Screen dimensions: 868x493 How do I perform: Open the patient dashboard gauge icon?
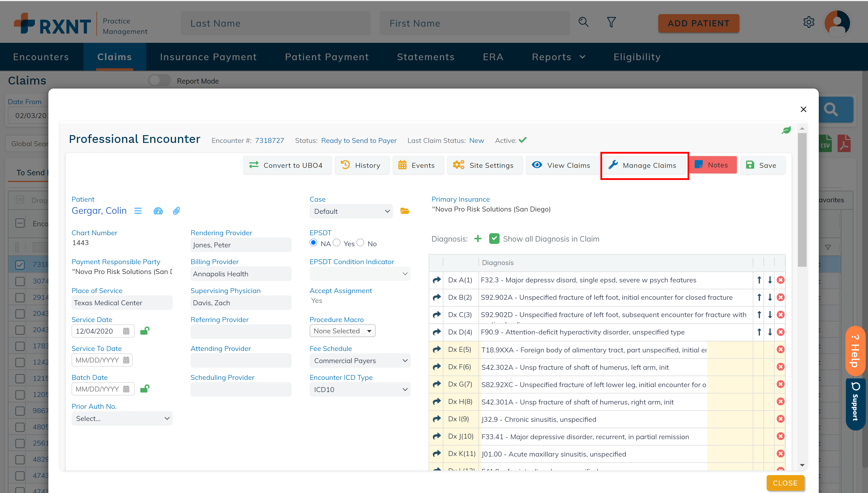pyautogui.click(x=158, y=211)
